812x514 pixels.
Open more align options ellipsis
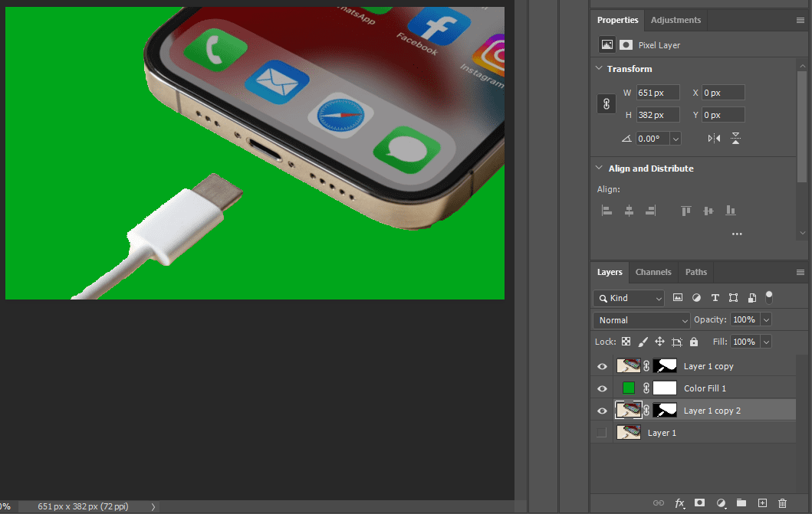pos(737,234)
